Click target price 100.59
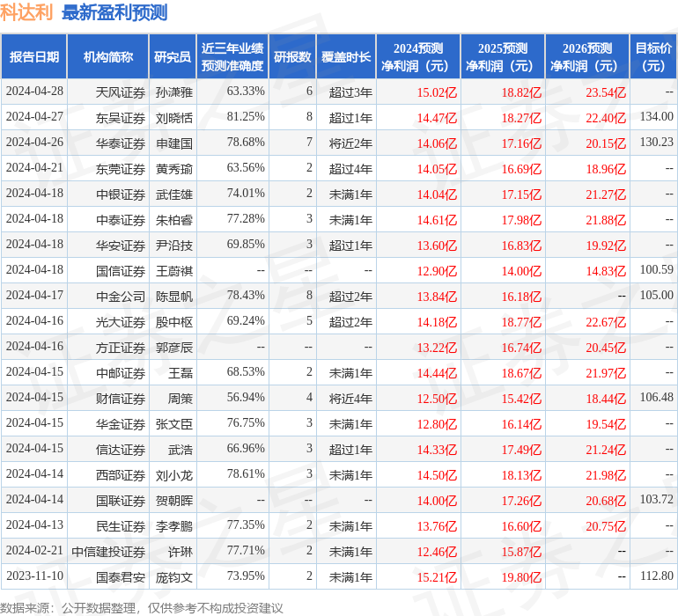Image resolution: width=678 pixels, height=616 pixels. tap(656, 270)
